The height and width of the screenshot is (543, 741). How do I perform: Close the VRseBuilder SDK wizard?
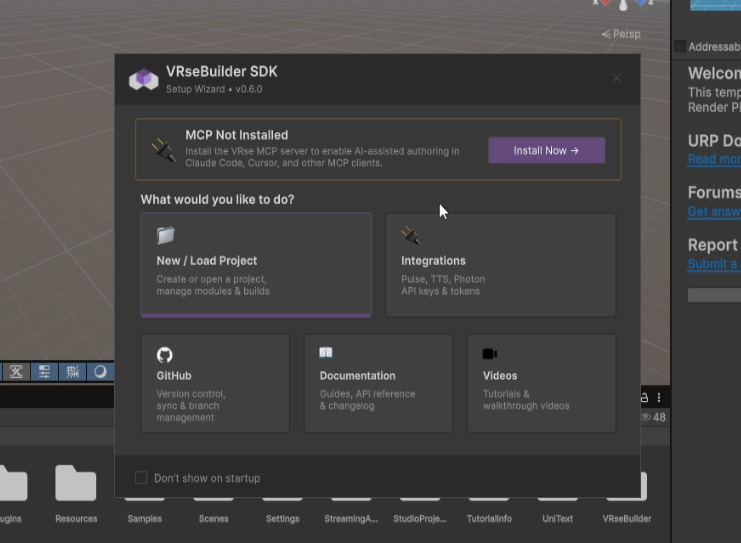point(616,78)
